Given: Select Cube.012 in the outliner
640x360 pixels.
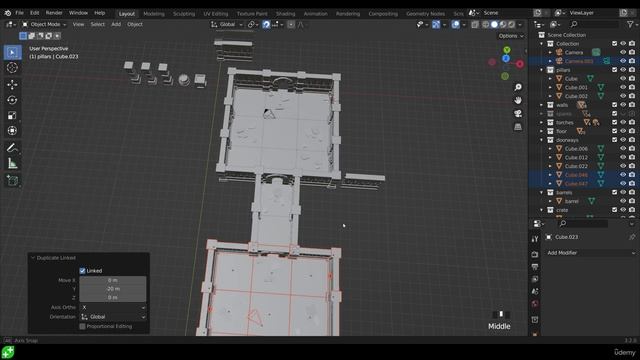Looking at the screenshot, I should [576, 158].
